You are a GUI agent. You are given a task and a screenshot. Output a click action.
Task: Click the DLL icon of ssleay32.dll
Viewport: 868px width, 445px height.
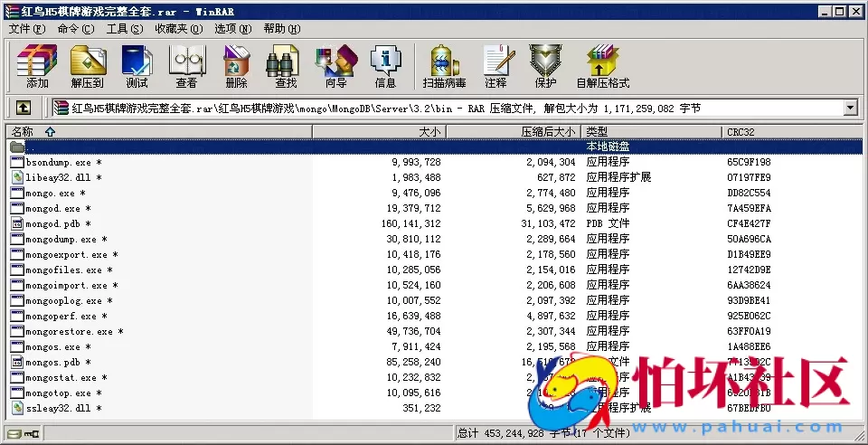(x=17, y=408)
